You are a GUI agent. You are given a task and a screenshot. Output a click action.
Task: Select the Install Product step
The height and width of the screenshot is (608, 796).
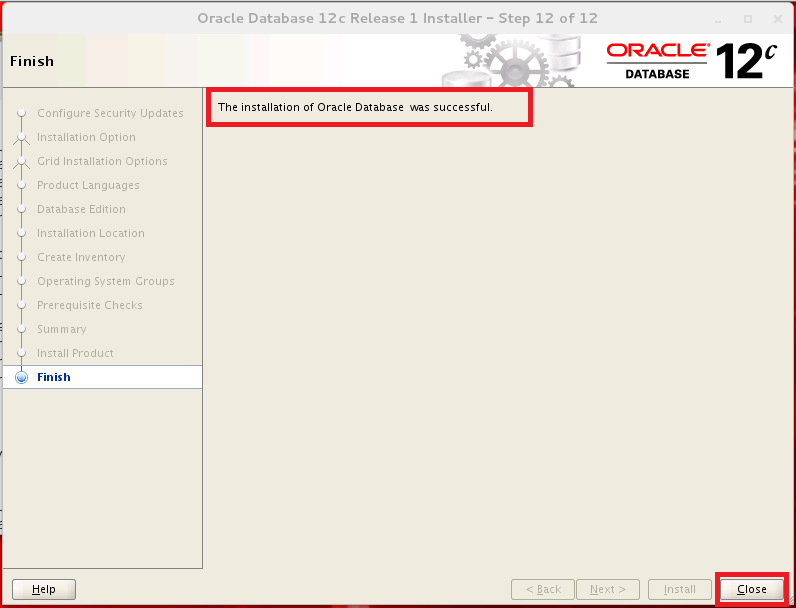point(75,353)
